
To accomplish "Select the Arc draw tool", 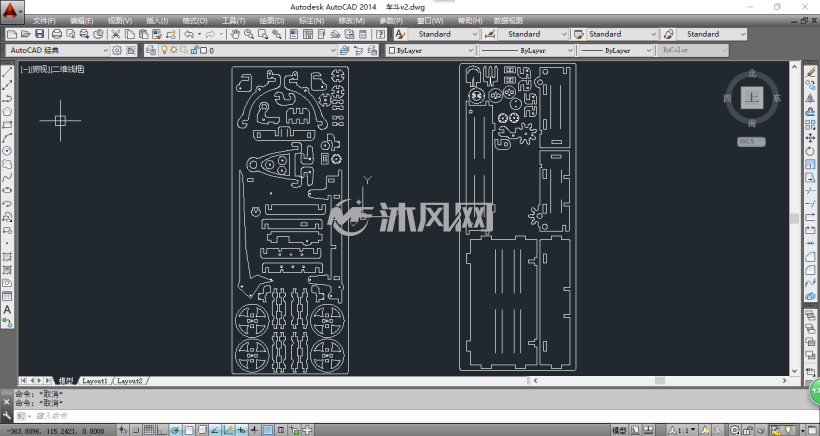I will [x=7, y=138].
